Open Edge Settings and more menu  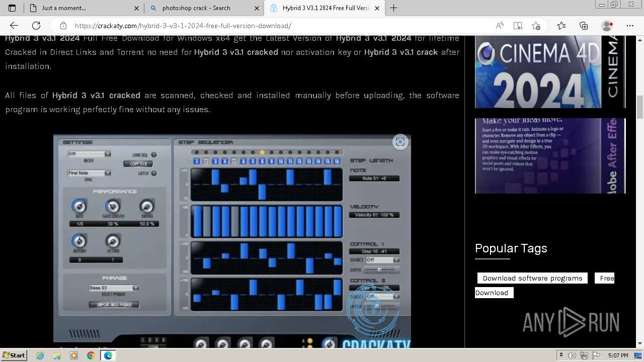pos(630,26)
